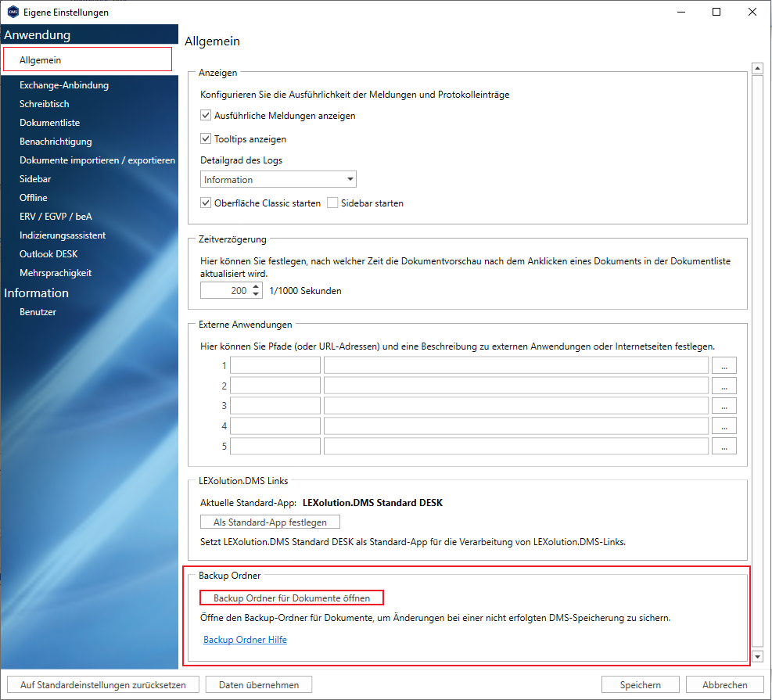Viewport: 772px width, 700px height.
Task: Open Benachrichtigung settings
Action: pyautogui.click(x=56, y=142)
